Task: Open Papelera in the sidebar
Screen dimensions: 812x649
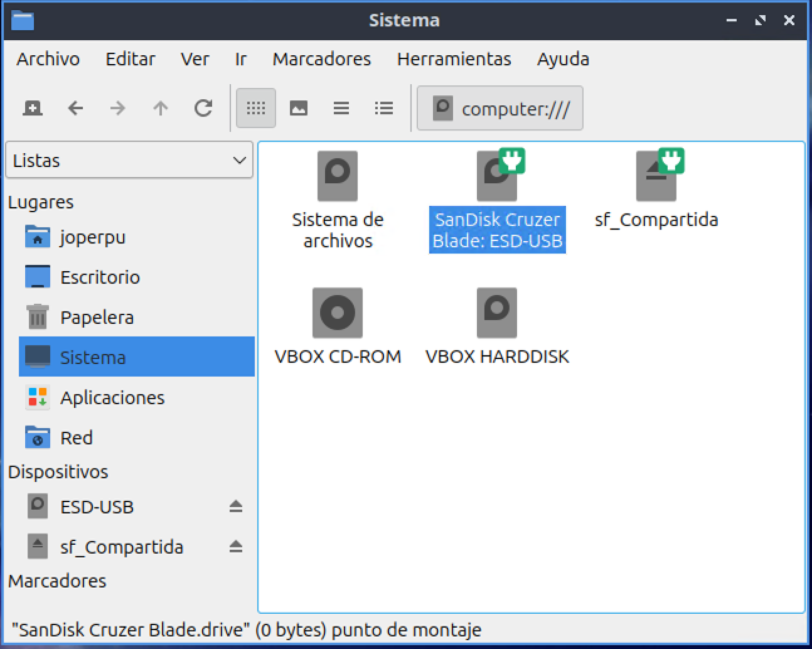Action: (x=137, y=318)
